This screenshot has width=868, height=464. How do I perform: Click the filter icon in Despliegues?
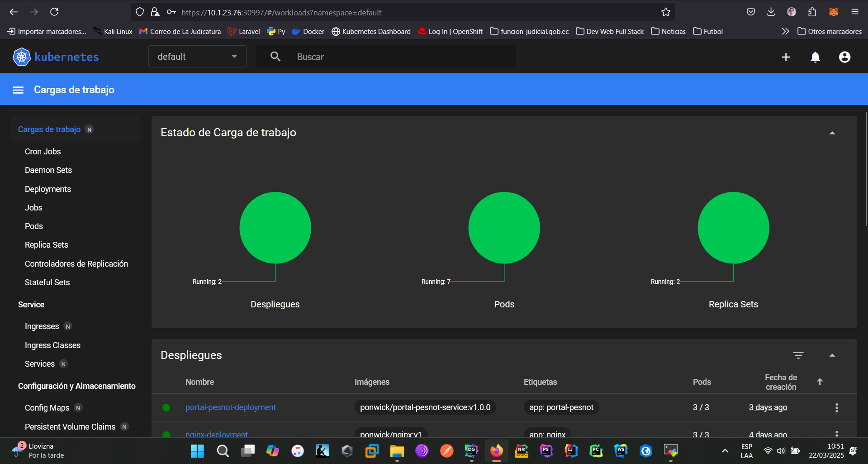798,355
